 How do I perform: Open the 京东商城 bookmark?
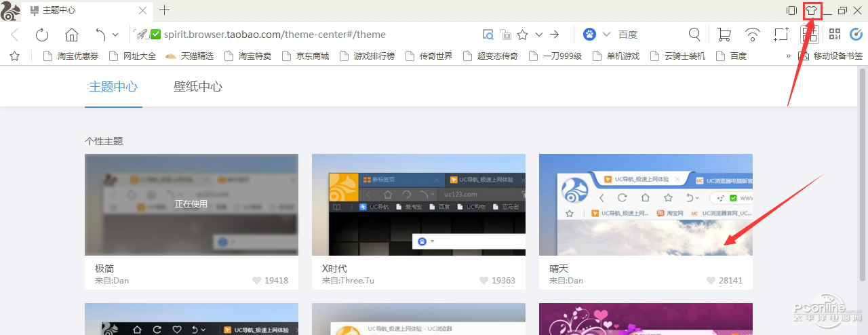305,56
